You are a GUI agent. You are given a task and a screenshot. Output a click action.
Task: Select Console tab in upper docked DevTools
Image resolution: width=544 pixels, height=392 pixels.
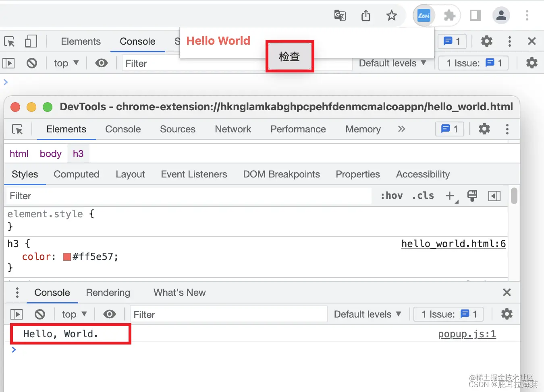pos(137,41)
